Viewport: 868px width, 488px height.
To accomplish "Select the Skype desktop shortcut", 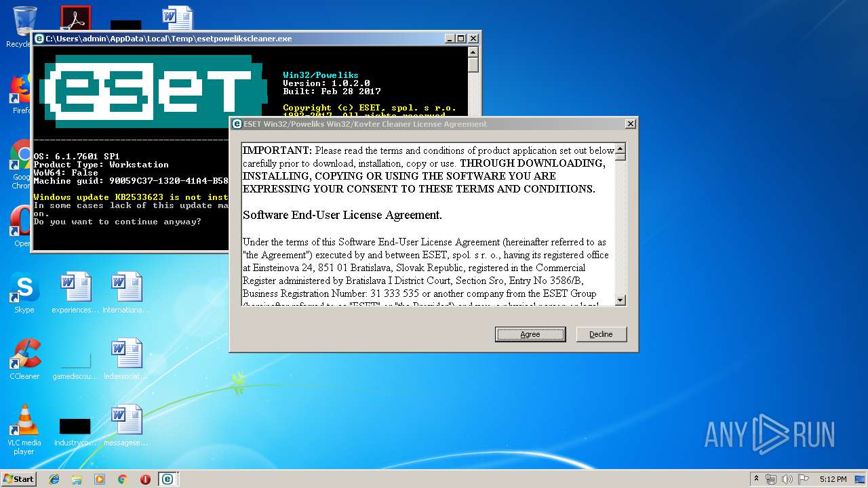I will click(x=24, y=293).
